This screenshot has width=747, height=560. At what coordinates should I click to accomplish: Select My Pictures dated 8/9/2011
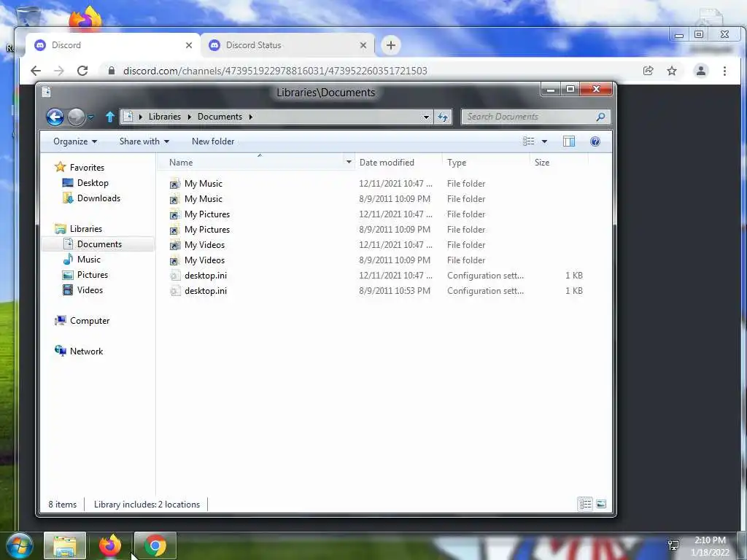click(x=207, y=230)
